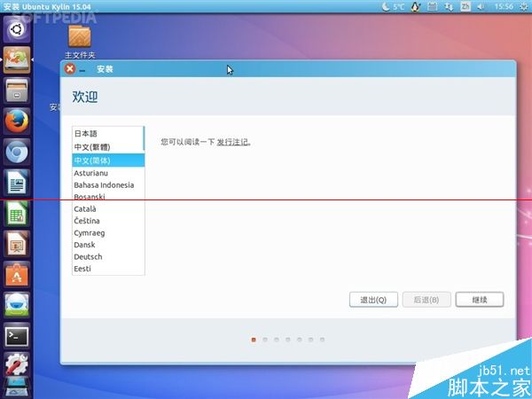Viewport: 532px width, 399px height.
Task: Minimize the 安装 installer window
Action: pyautogui.click(x=82, y=70)
